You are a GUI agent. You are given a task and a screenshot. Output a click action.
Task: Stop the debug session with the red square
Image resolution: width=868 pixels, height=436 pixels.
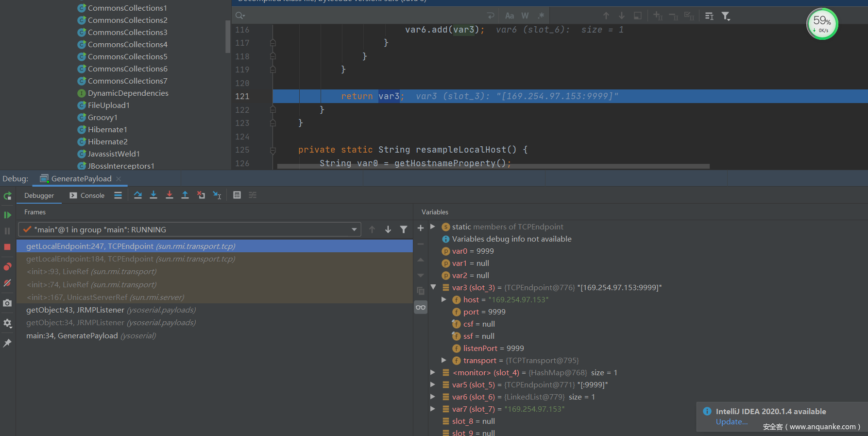[7, 247]
